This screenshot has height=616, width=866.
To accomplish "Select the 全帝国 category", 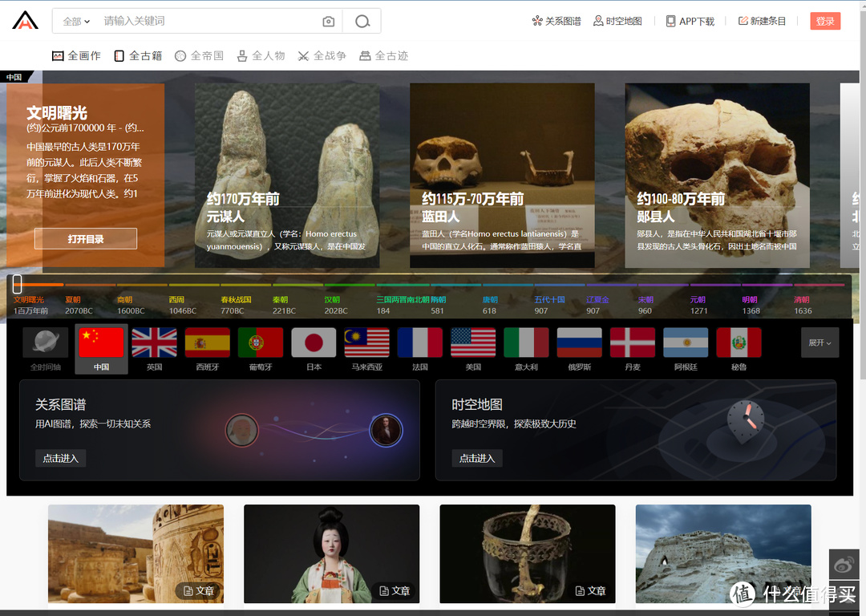I will 200,56.
